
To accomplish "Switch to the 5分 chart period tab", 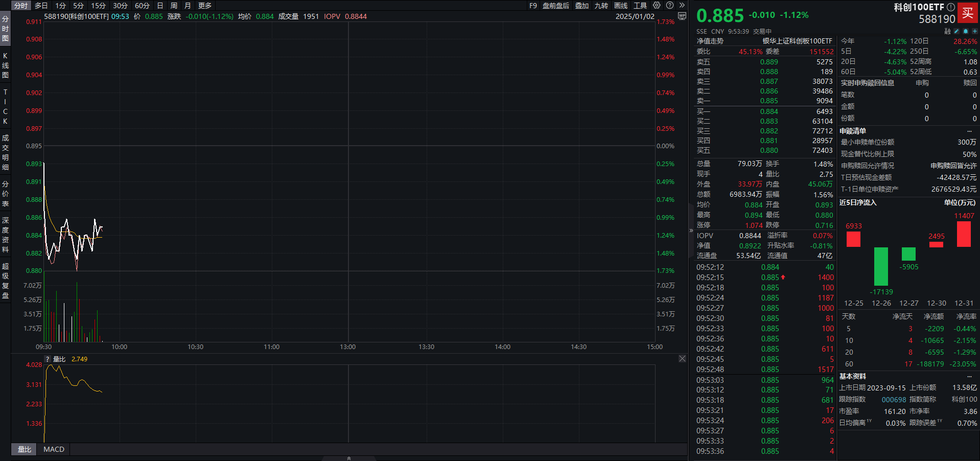I will click(x=78, y=6).
